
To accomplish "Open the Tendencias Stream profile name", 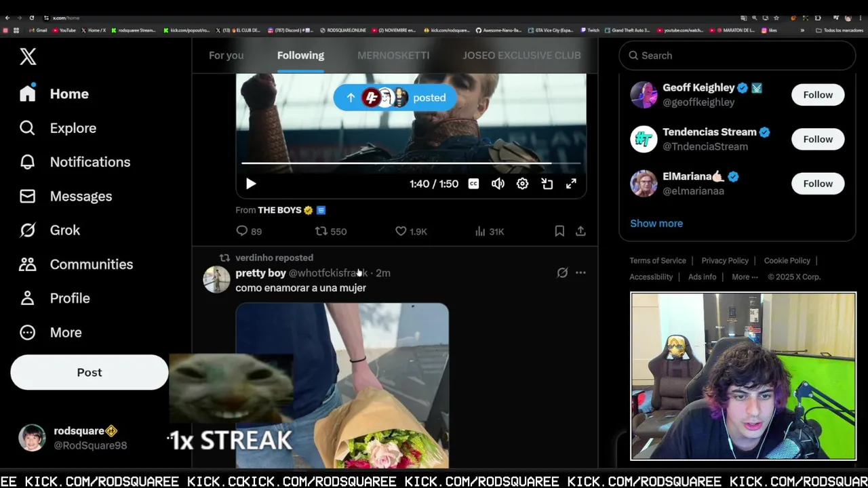I will [709, 132].
